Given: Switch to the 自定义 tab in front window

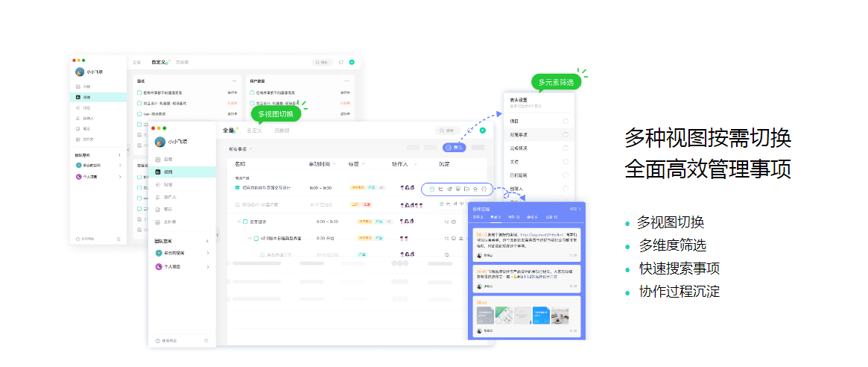Looking at the screenshot, I should (x=255, y=131).
